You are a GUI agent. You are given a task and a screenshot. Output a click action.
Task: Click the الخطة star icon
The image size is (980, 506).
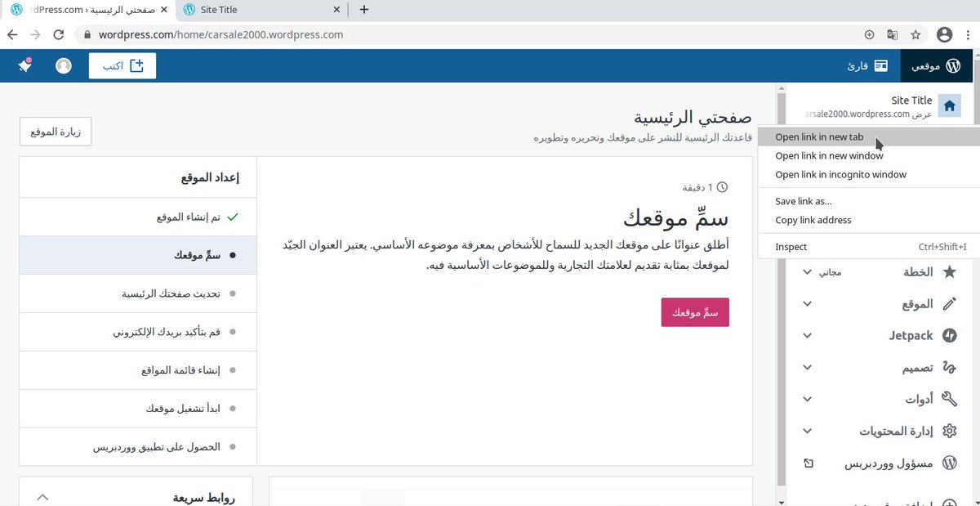(949, 272)
